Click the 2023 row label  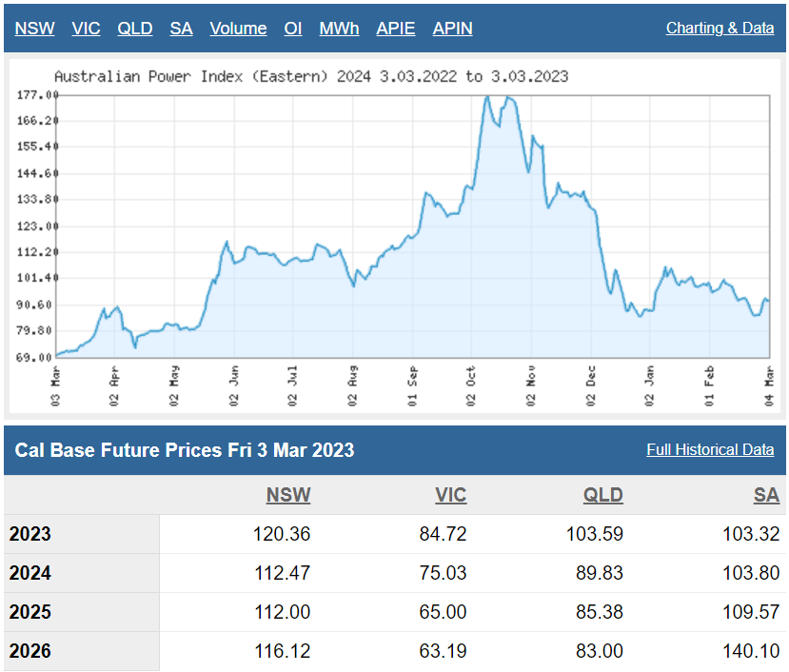30,534
